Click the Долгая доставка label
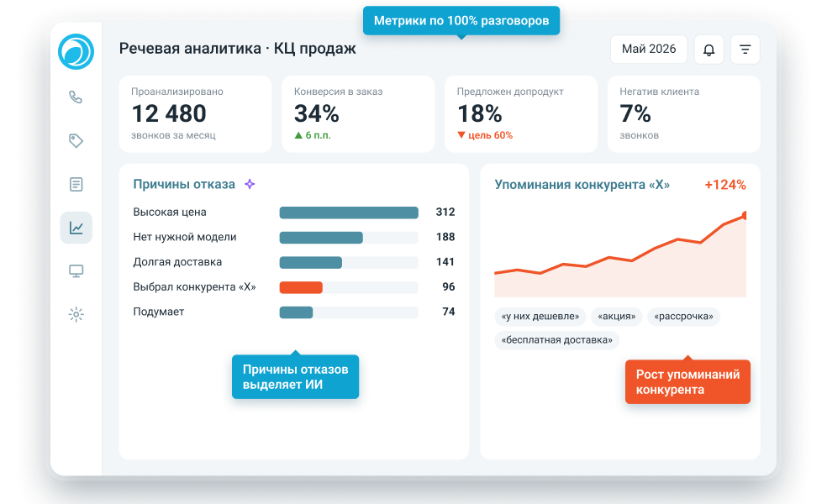The image size is (827, 504). (x=177, y=262)
